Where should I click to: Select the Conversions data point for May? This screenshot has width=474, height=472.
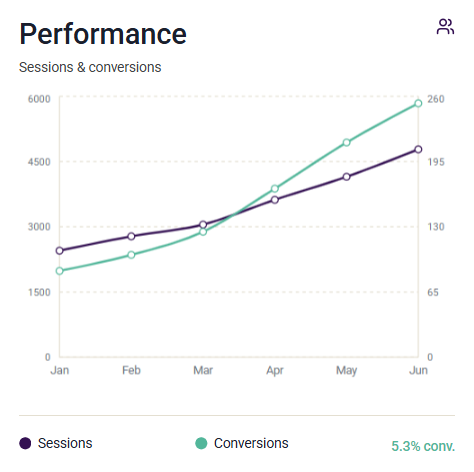pyautogui.click(x=347, y=142)
